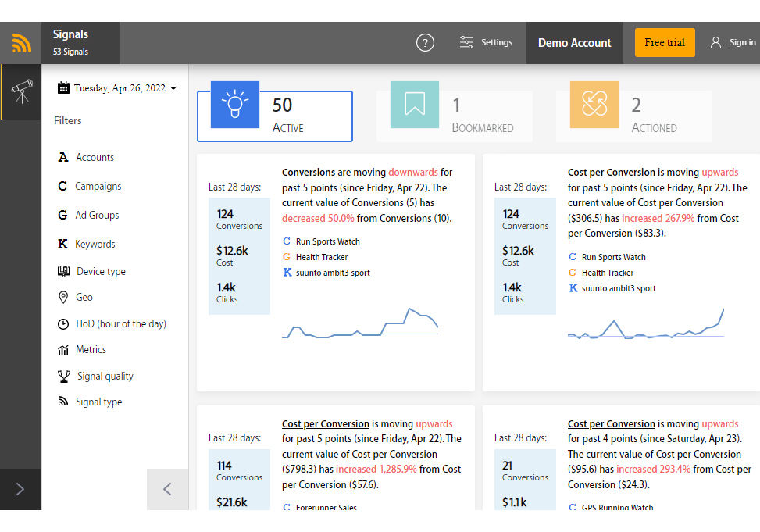The width and height of the screenshot is (760, 532).
Task: Click the teal bookmark icon
Action: click(x=415, y=105)
